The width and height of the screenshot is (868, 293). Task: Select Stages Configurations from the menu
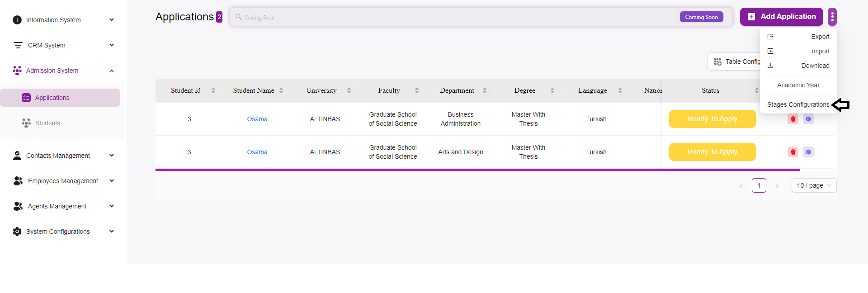click(x=798, y=104)
